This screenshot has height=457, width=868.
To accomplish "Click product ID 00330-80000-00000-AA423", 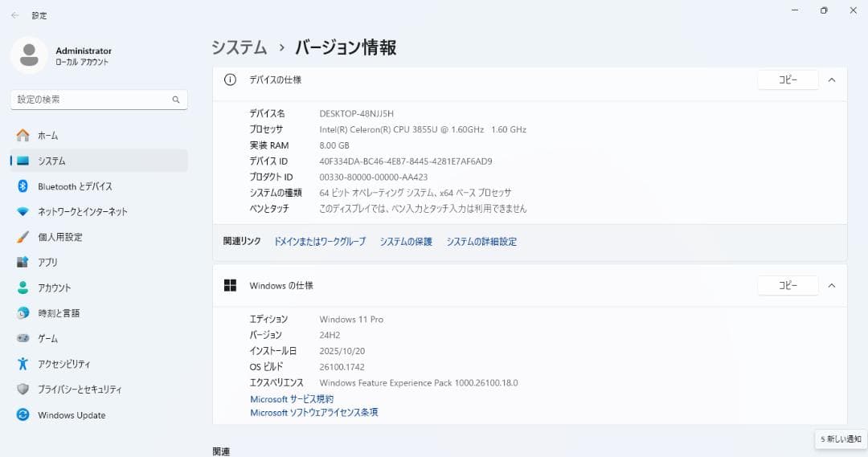I will pyautogui.click(x=374, y=177).
